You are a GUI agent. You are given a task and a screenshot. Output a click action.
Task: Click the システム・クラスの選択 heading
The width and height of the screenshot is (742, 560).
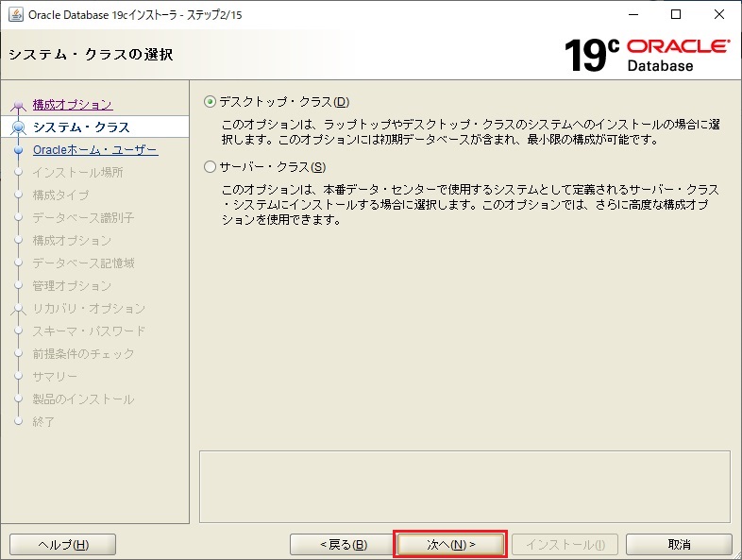point(91,55)
